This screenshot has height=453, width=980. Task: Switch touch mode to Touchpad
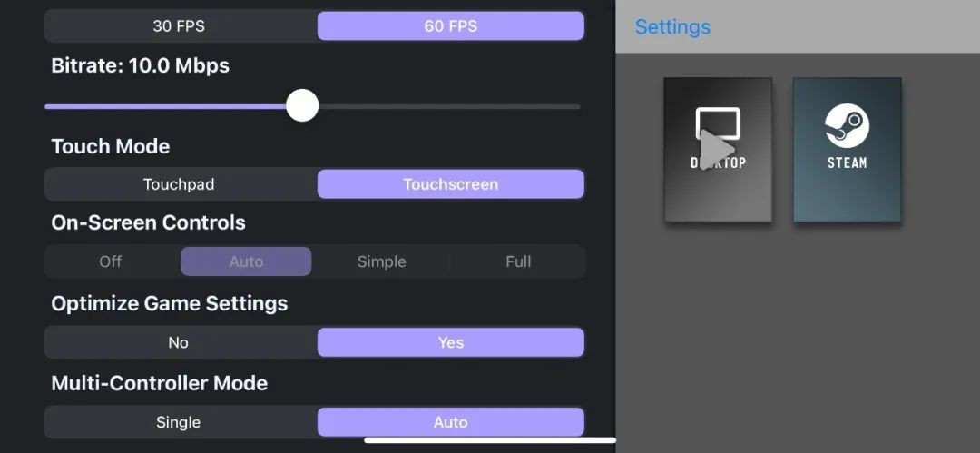coord(179,184)
